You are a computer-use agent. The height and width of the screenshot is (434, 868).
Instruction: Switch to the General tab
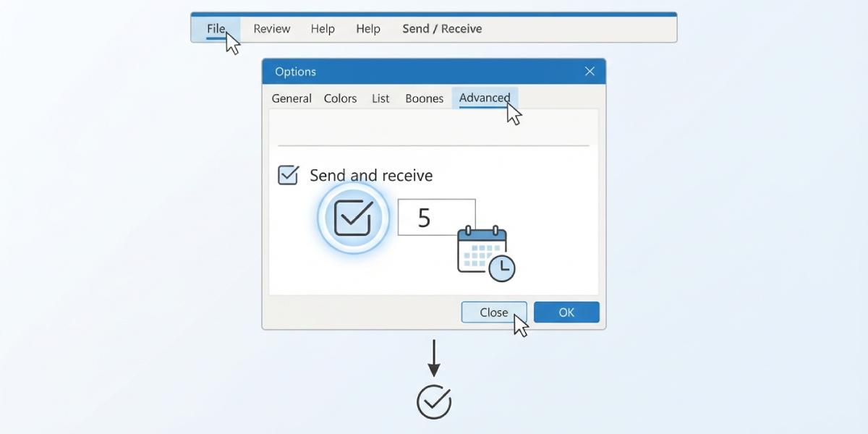tap(292, 98)
